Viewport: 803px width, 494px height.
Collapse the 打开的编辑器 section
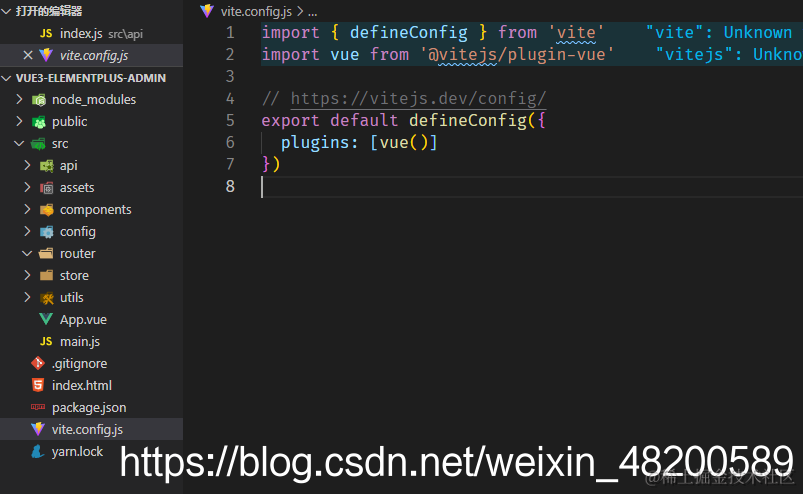click(7, 11)
